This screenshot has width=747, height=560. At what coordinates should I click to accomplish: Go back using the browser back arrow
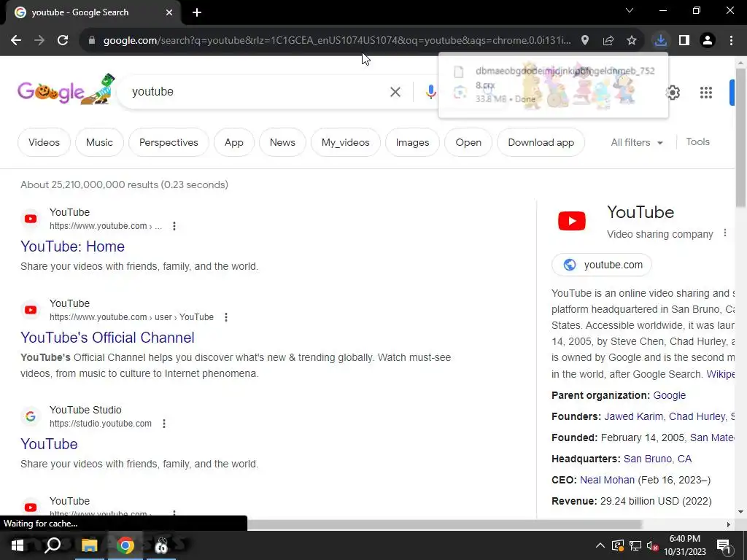[16, 41]
